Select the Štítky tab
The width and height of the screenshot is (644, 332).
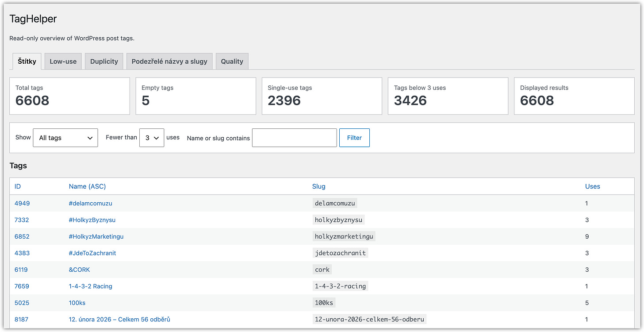click(x=27, y=62)
